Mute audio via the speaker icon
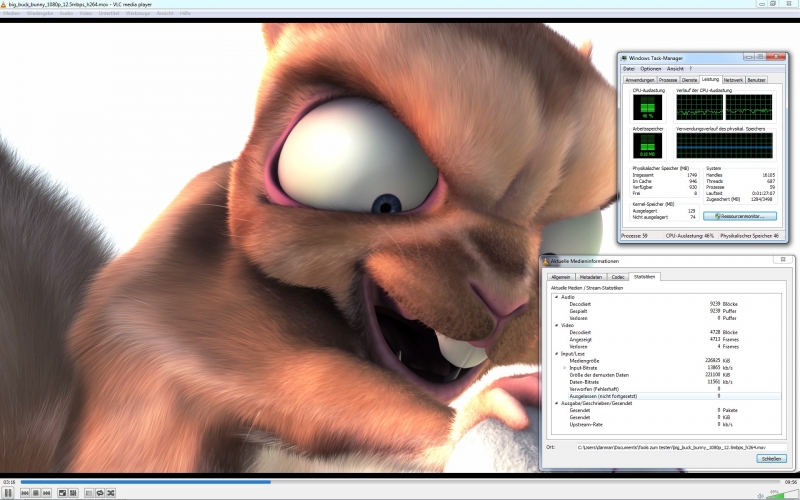The image size is (800, 500). pyautogui.click(x=761, y=495)
